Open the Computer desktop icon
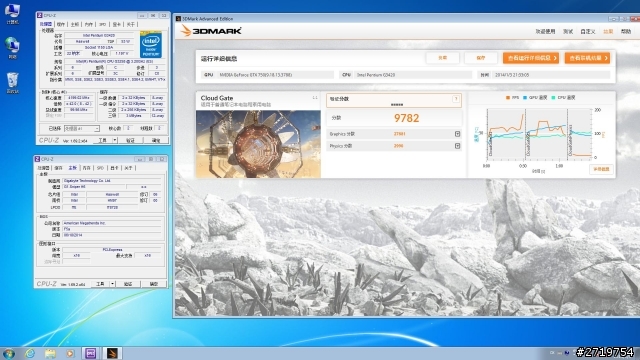Viewport: 640px width, 360px height. pyautogui.click(x=12, y=13)
